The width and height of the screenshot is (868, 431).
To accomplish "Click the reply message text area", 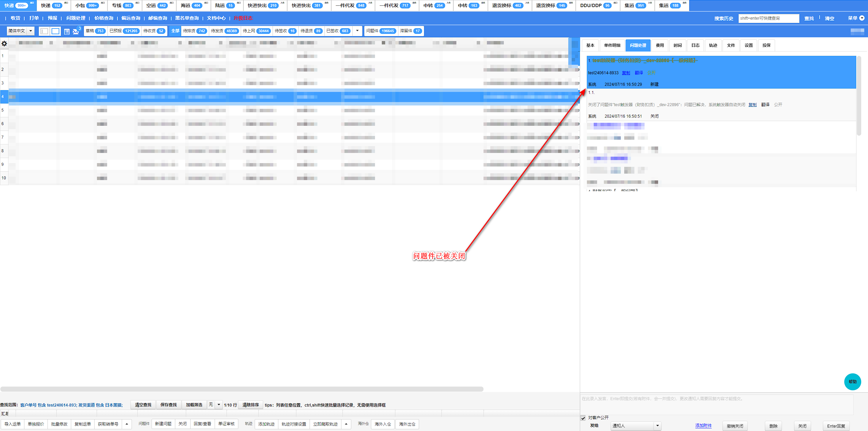I will tap(717, 404).
